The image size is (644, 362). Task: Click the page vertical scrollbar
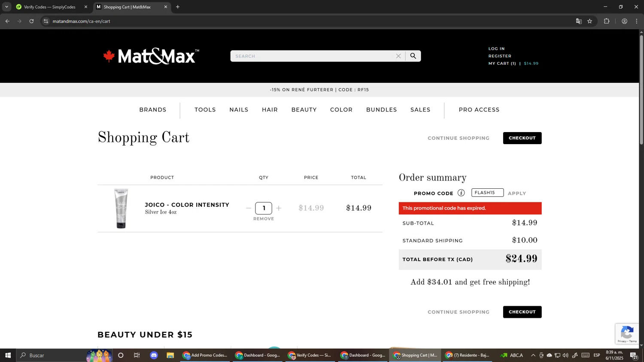[x=641, y=89]
